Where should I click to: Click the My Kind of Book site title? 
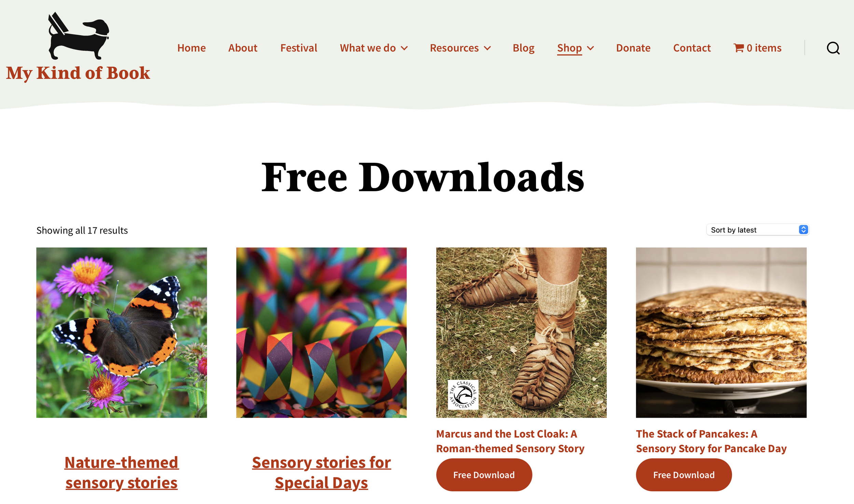tap(78, 73)
